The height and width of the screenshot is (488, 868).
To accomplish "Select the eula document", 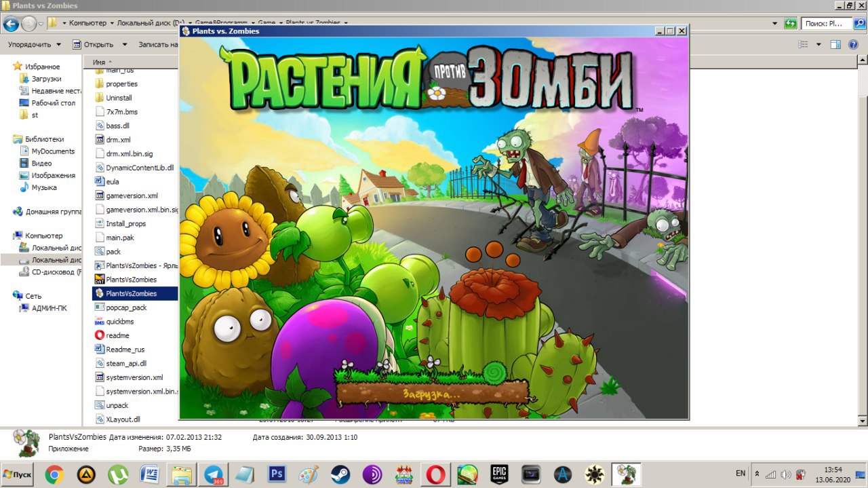I will click(x=106, y=182).
